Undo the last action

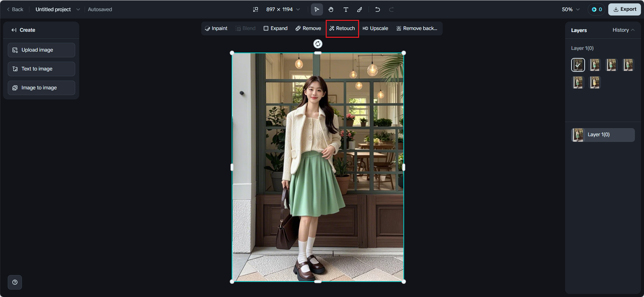point(377,10)
